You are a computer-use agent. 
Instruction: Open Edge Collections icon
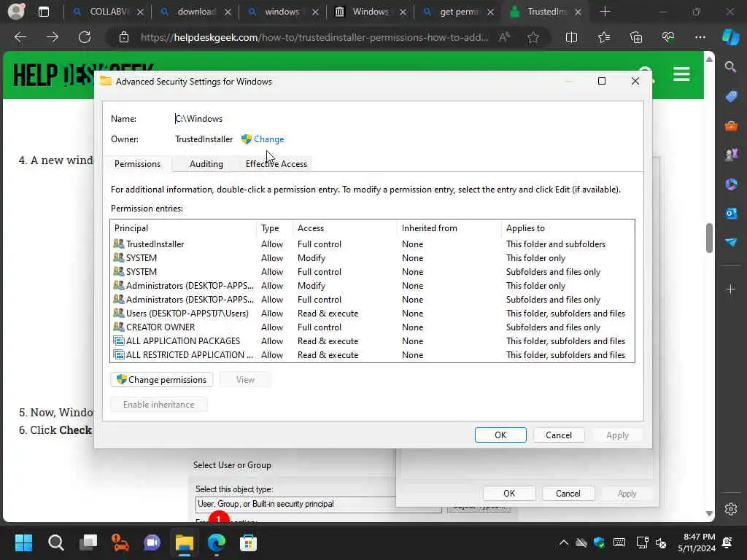point(636,37)
